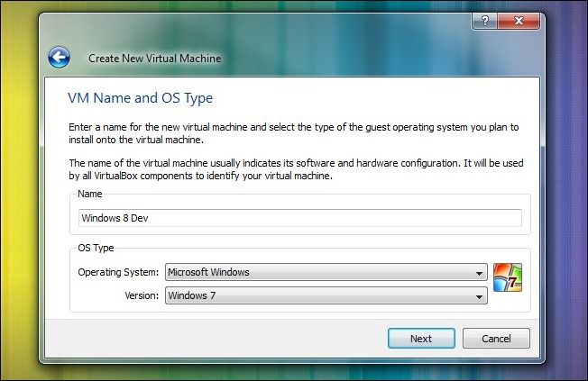Click the paragraph starting 'Enter a name for'

[294, 133]
